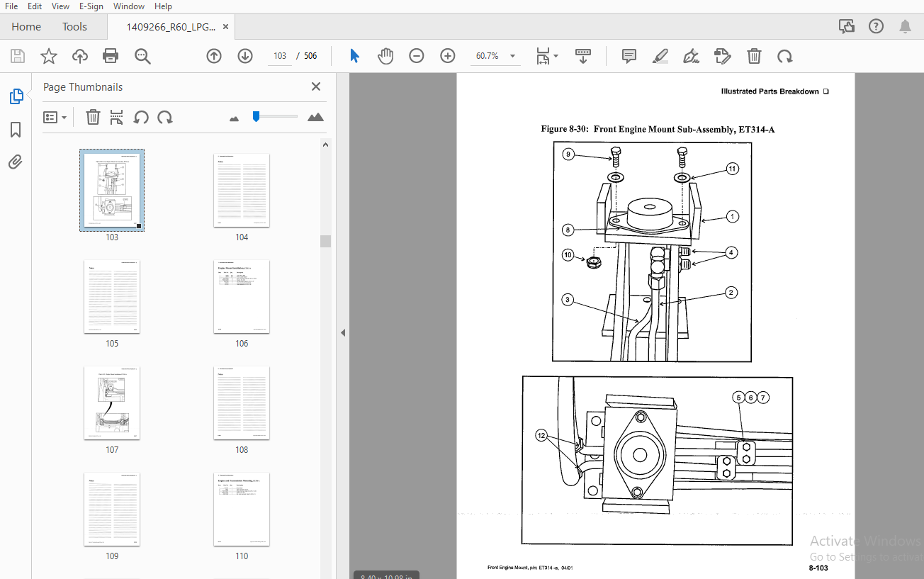Viewport: 924px width, 579px height.
Task: Switch to the Tools tab
Action: coord(74,27)
